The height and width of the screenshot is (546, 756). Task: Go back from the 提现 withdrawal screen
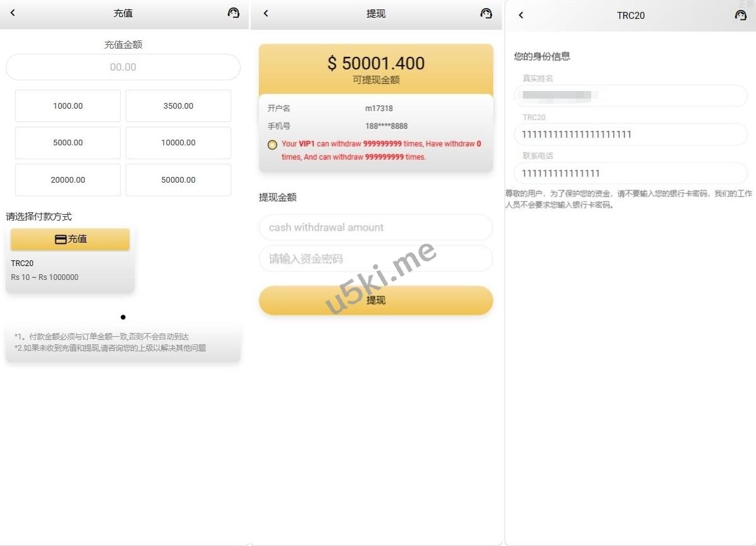[x=266, y=13]
